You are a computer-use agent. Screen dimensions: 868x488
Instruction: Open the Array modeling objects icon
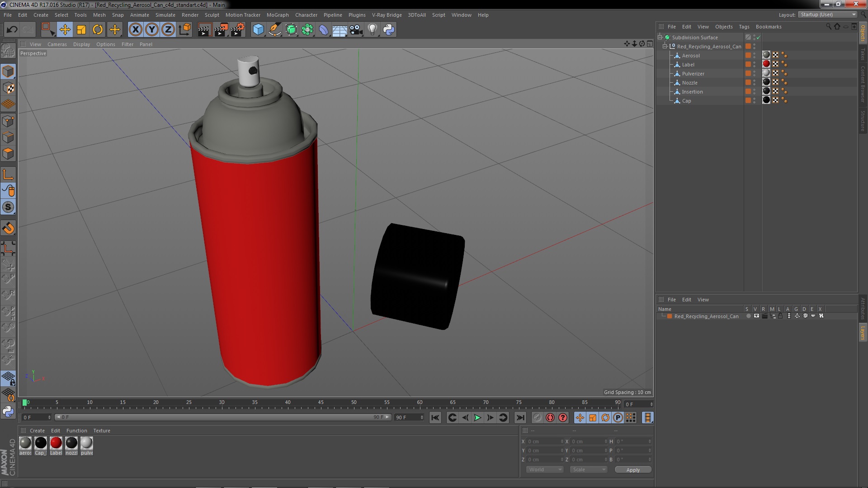click(307, 30)
